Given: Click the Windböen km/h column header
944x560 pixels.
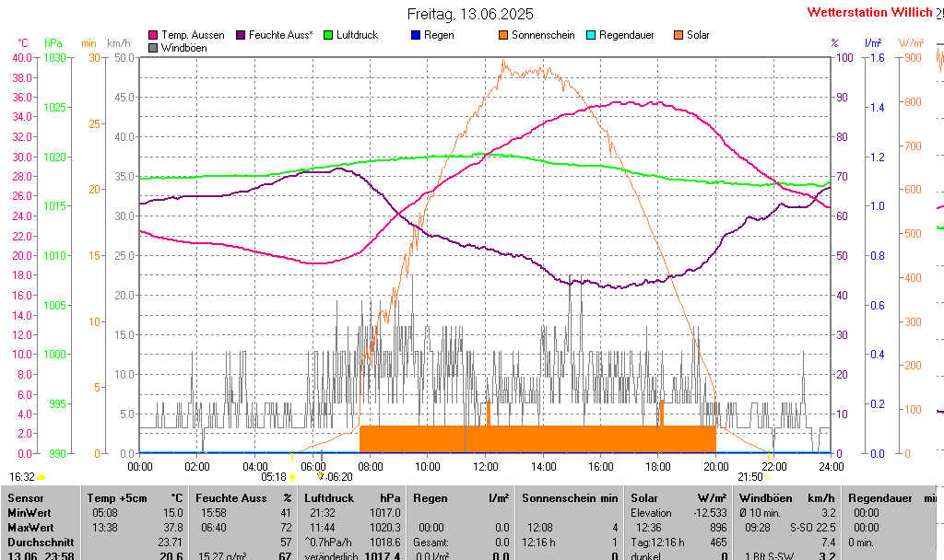Looking at the screenshot, I should point(787,498).
